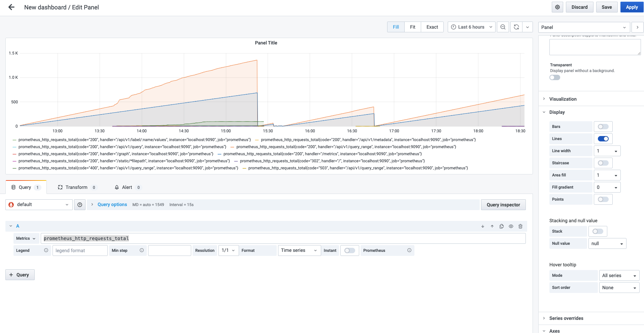Open the data source help icon
Screen dimensions: 644x333
[80, 205]
